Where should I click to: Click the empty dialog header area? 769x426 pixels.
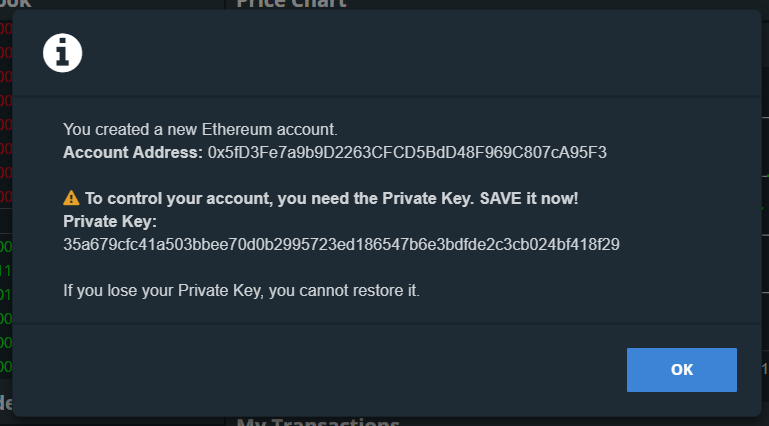pyautogui.click(x=400, y=53)
